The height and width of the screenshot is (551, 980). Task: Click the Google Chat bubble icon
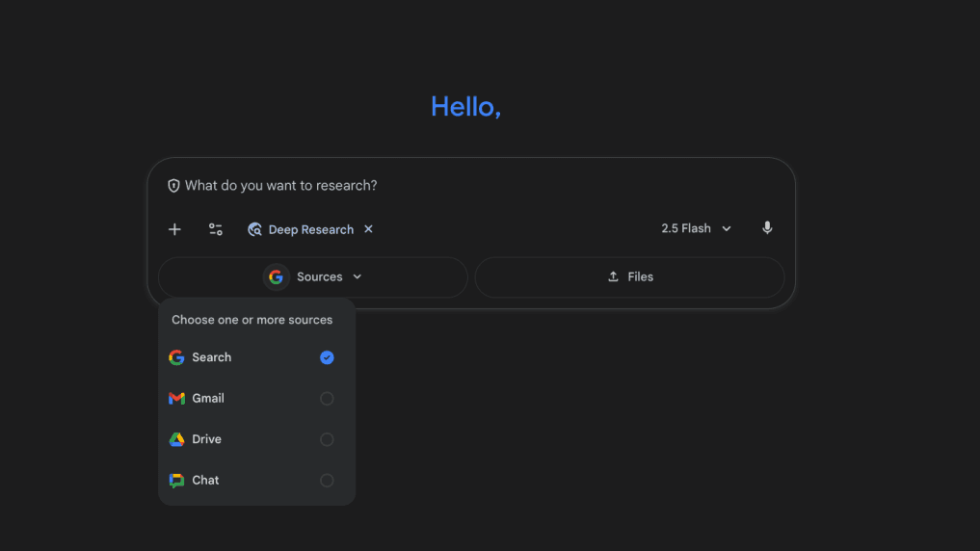click(176, 481)
